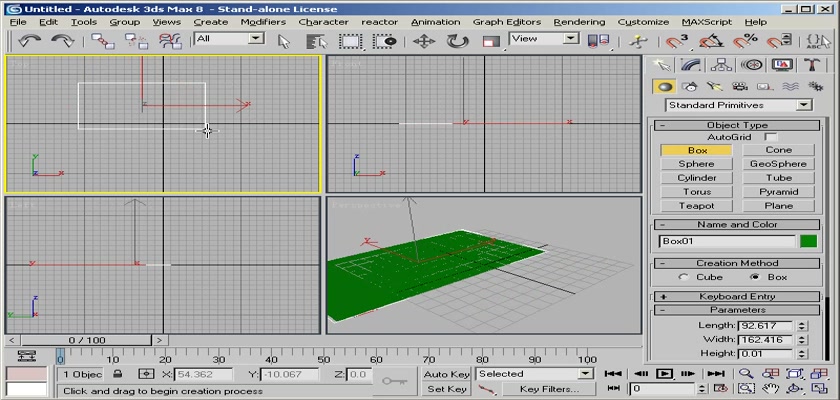
Task: Click the time slider showing 0 / 100
Action: (87, 340)
